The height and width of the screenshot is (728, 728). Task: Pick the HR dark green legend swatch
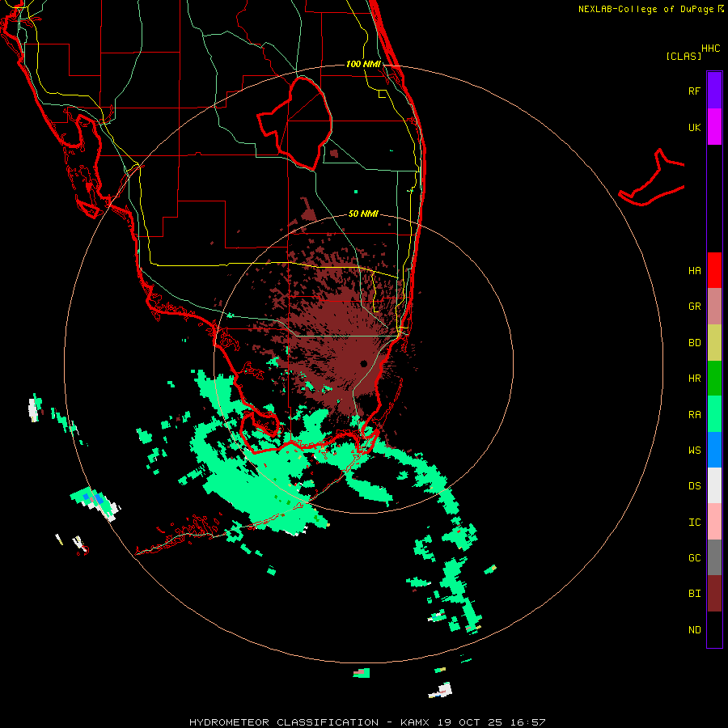714,379
